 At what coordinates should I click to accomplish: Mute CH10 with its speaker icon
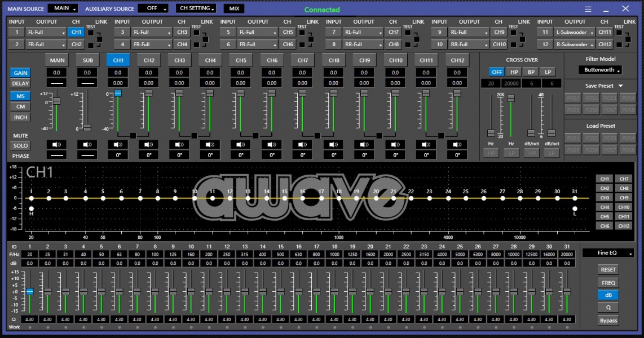[x=395, y=144]
